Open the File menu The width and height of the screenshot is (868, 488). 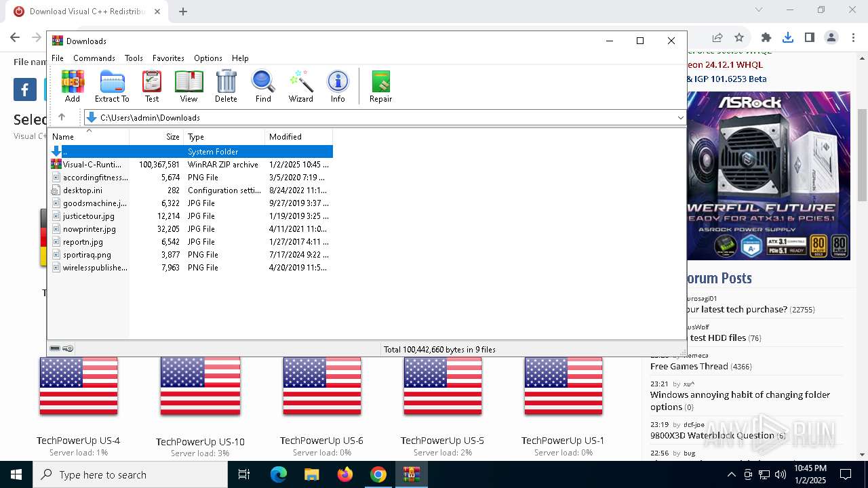[x=58, y=58]
